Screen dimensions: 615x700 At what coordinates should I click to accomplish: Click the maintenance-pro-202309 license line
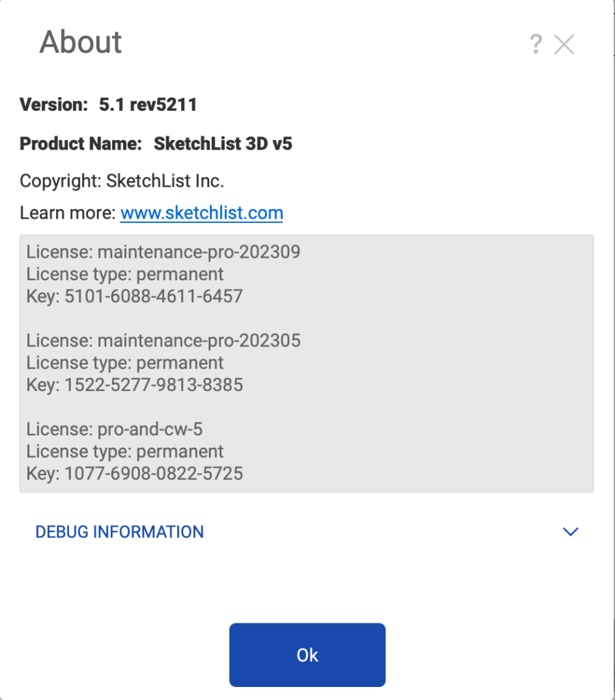tap(163, 252)
